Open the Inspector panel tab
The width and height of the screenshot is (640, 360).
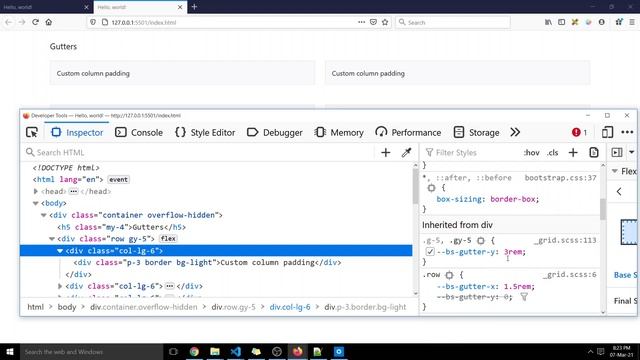pos(77,132)
